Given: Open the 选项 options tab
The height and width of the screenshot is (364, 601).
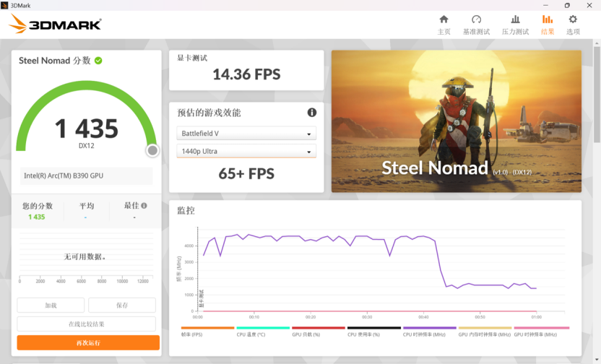Looking at the screenshot, I should pyautogui.click(x=573, y=25).
